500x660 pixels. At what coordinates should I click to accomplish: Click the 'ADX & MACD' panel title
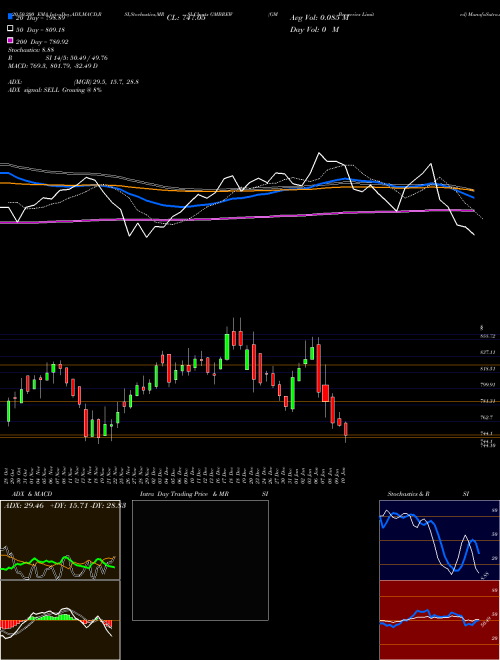pos(32,494)
